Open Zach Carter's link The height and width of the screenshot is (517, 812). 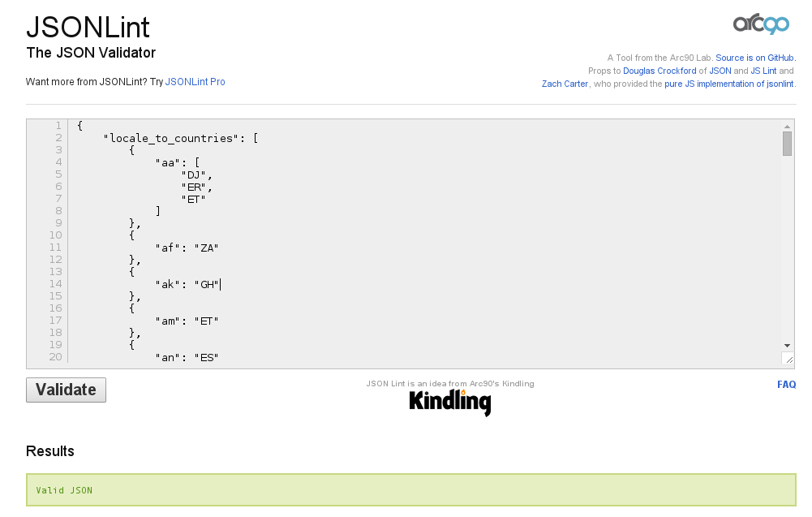[x=565, y=84]
